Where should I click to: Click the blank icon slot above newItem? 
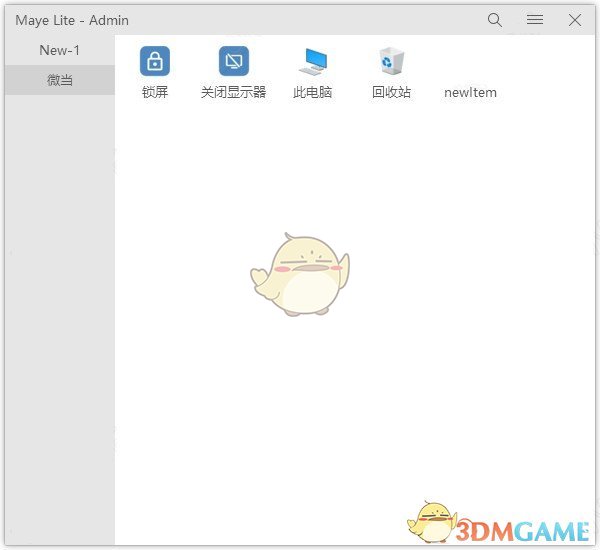(470, 61)
